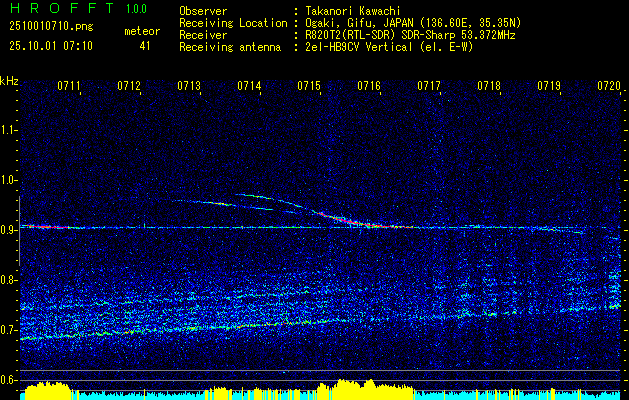Click the Ogaki, Gifu, JAPAN location text
Viewport: 629px width, 400px height.
(x=413, y=23)
